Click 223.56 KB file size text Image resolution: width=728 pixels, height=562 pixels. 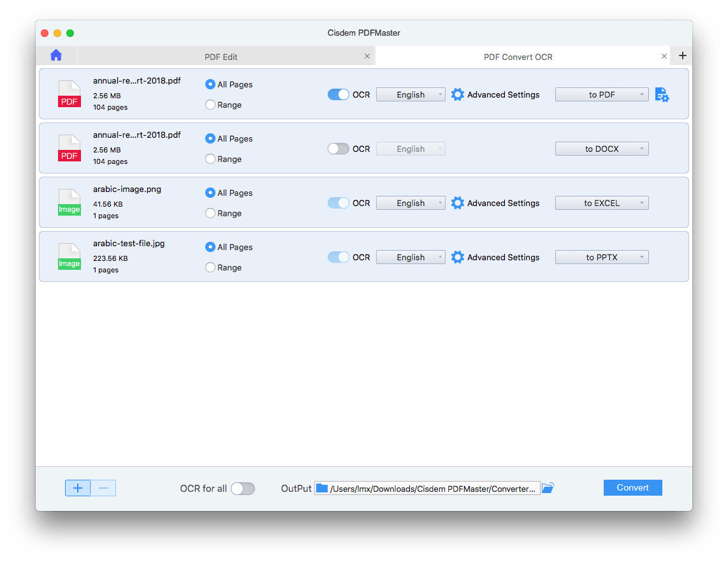click(x=110, y=258)
